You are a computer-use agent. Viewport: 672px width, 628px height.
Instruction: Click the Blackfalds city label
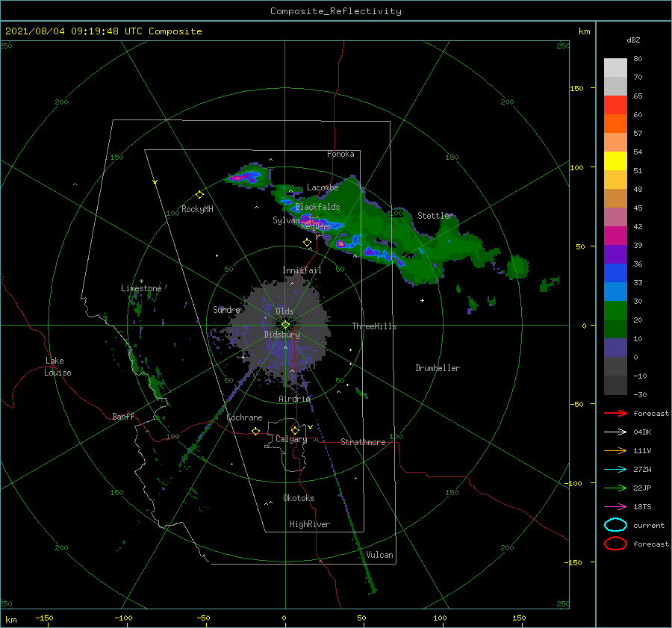(x=317, y=207)
